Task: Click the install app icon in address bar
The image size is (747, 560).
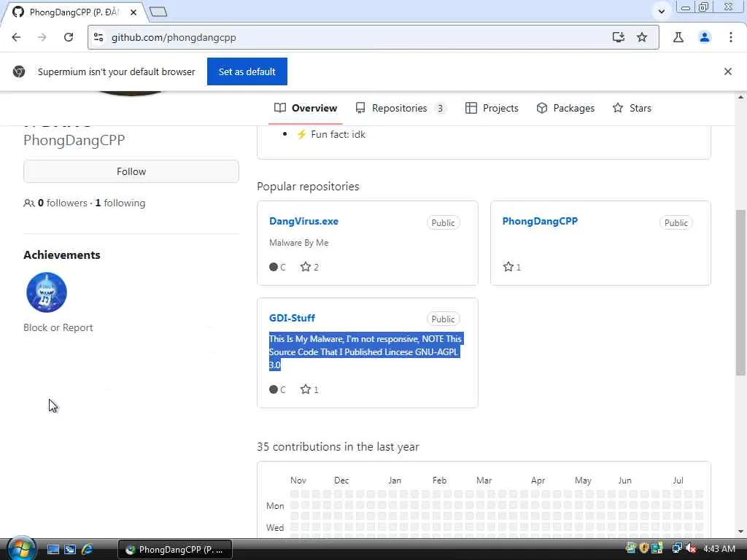Action: [x=619, y=37]
